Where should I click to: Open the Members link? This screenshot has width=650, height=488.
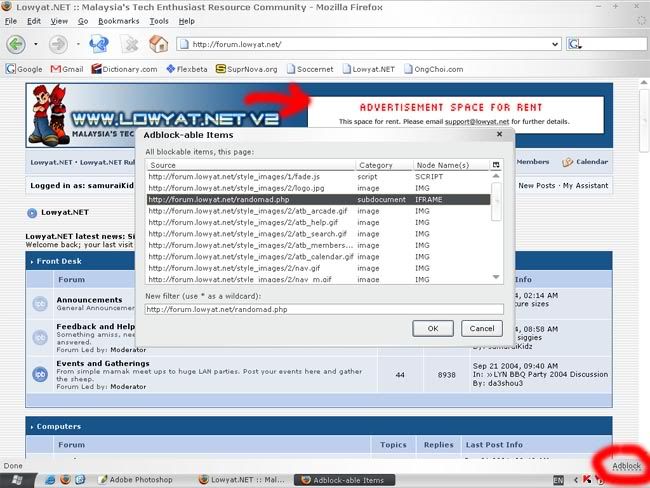tap(533, 162)
